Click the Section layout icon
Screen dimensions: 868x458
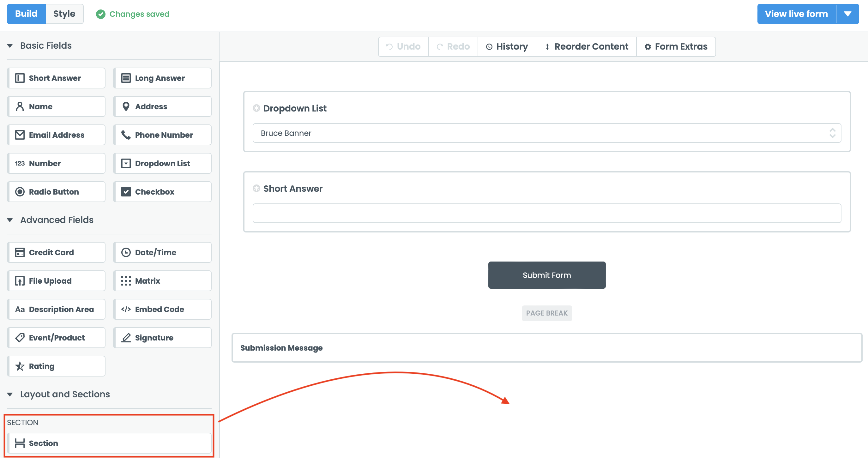point(20,443)
